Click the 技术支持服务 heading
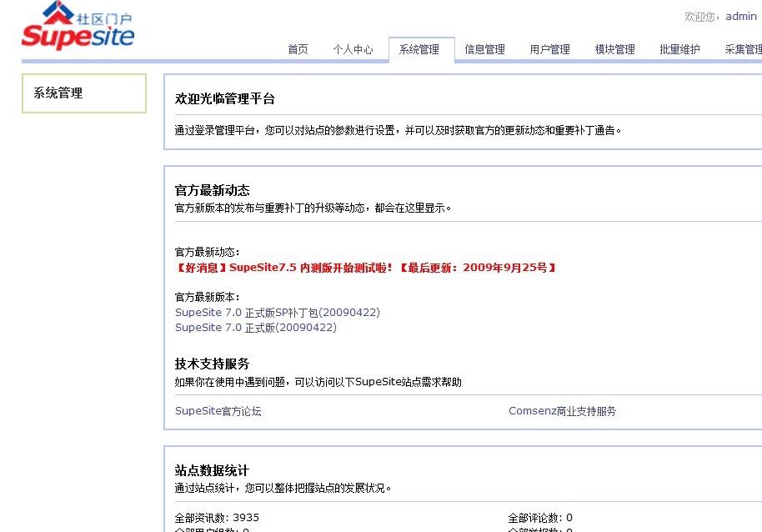 click(x=213, y=364)
